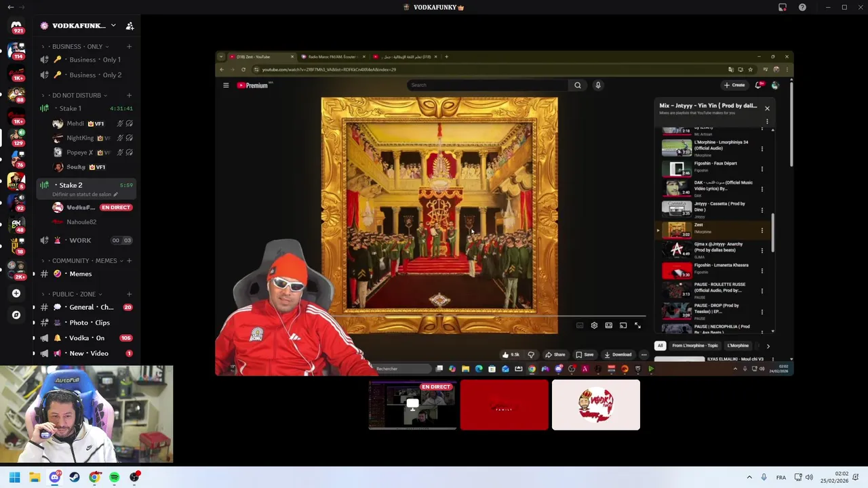Screen dimensions: 868x488
Task: Open YouTube mix playlist three-dot menu
Action: (767, 122)
